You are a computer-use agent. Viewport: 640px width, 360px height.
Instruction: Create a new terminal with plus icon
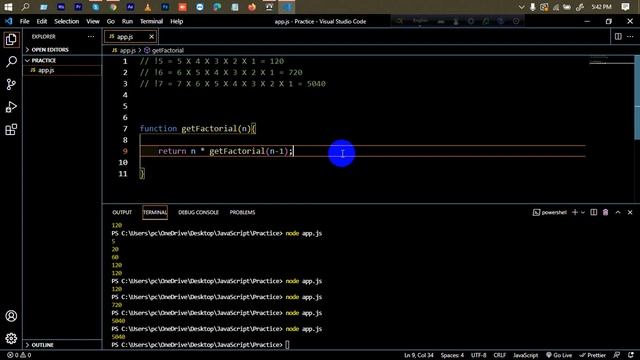575,212
